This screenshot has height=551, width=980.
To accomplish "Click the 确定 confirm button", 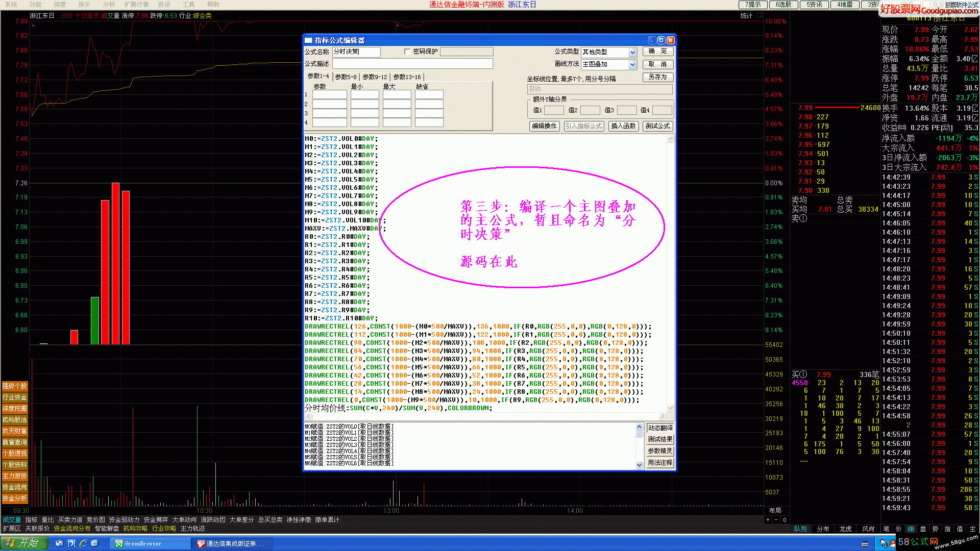I will click(x=657, y=51).
